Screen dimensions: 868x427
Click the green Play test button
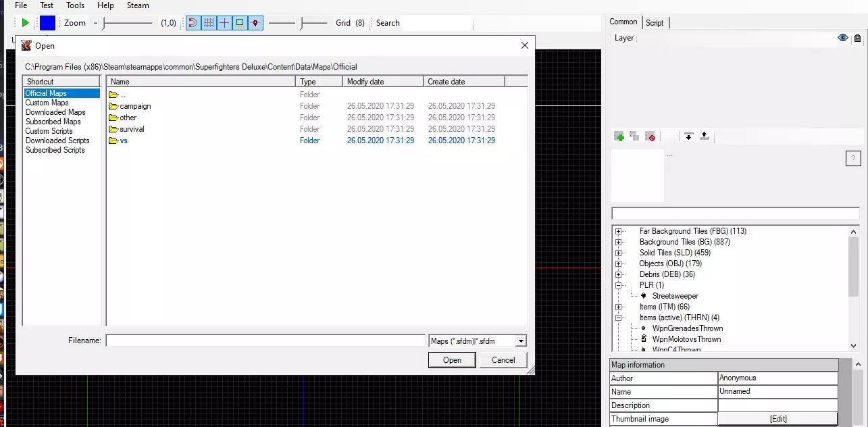click(25, 23)
